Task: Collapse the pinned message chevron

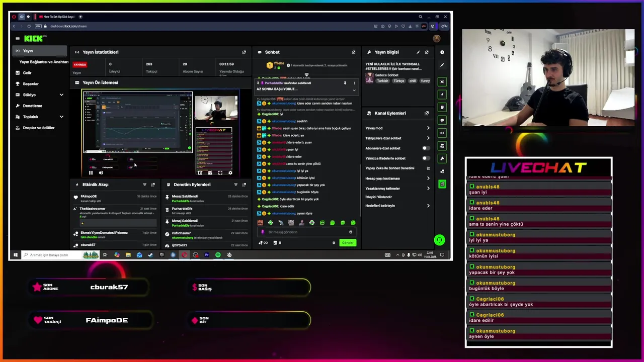Action: pyautogui.click(x=354, y=90)
